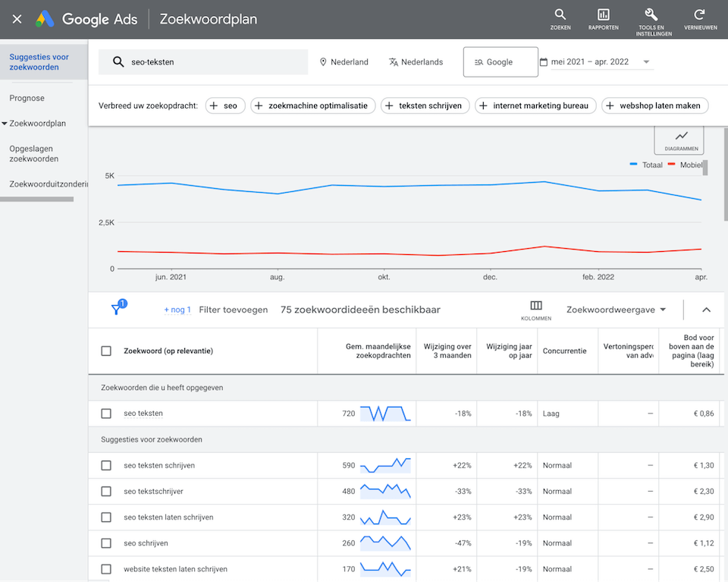
Task: Add 'webshop laten maken' suggestion chip
Action: 654,105
